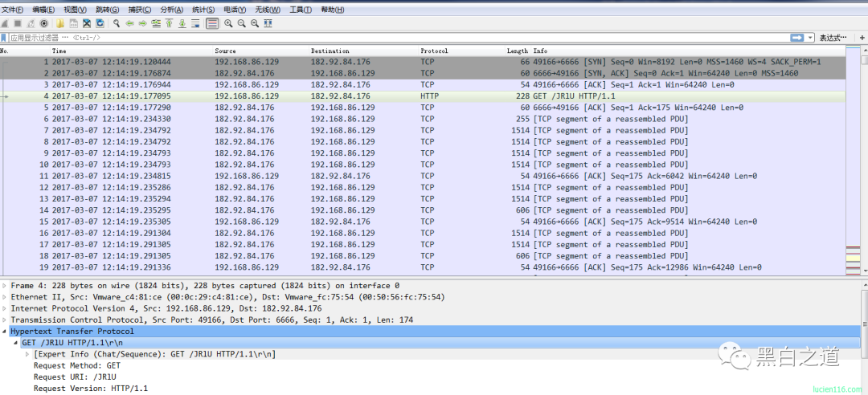Select packet 1 SYN row
This screenshot has width=868, height=395.
coord(423,62)
